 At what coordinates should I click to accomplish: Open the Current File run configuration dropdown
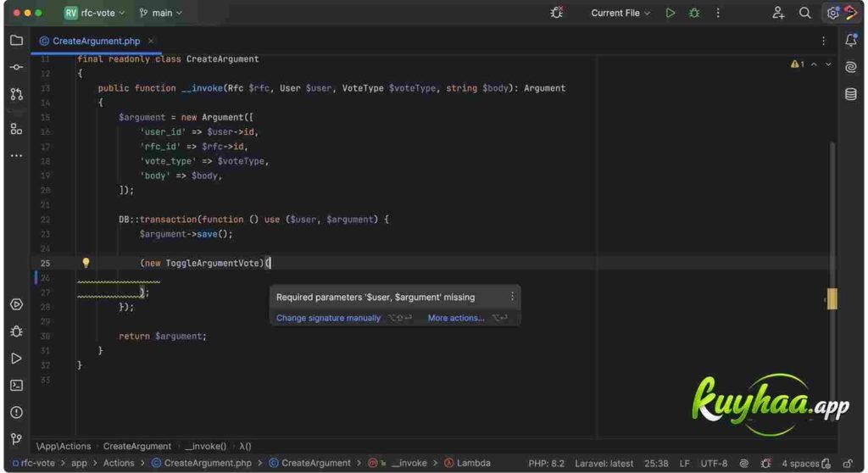620,13
